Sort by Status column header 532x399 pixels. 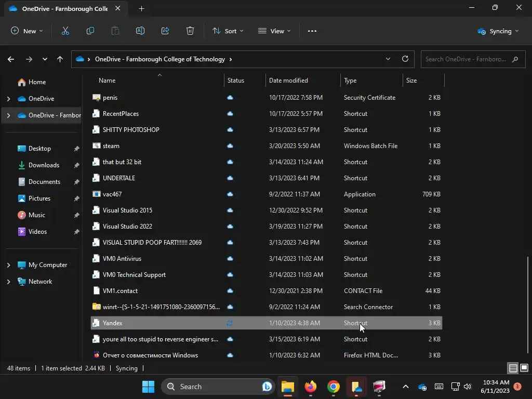coord(236,81)
